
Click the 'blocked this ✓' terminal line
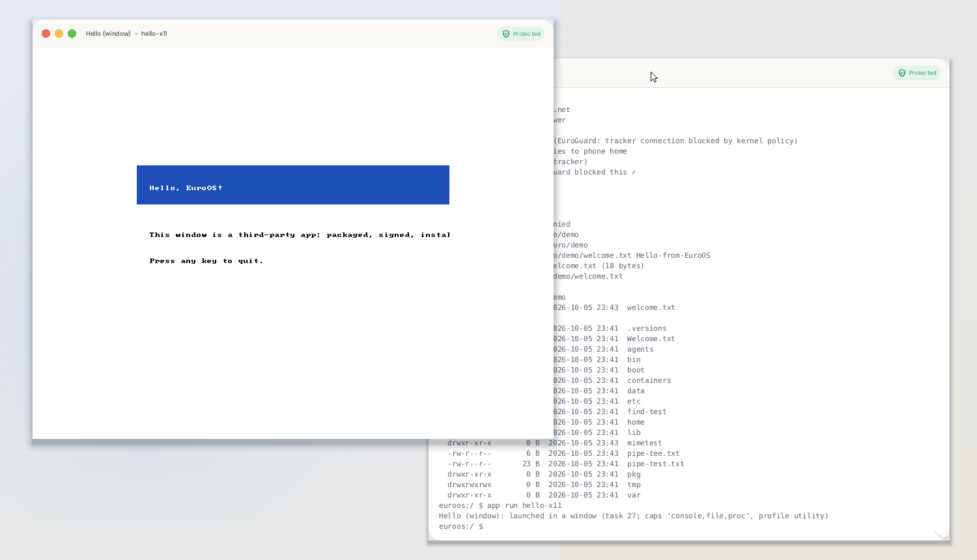(595, 172)
